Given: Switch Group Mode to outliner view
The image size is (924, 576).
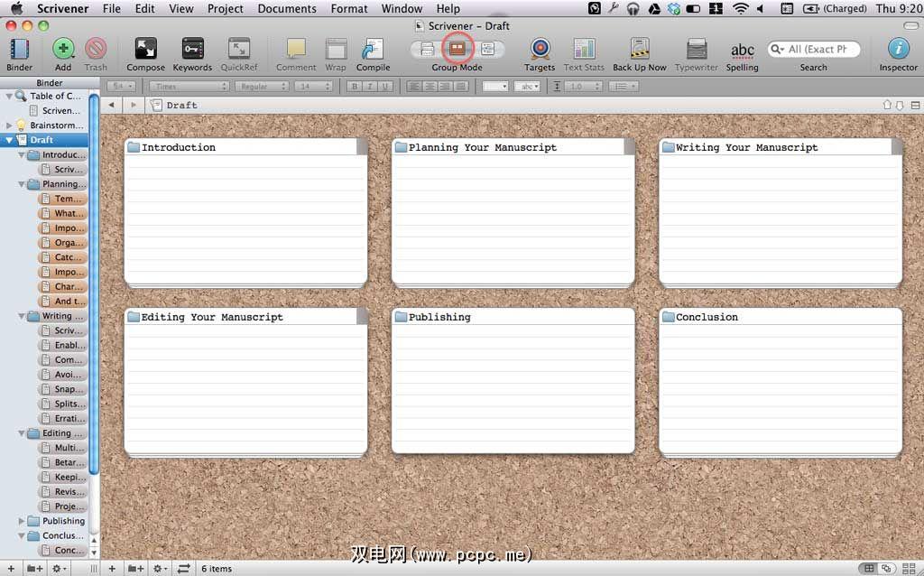Looking at the screenshot, I should pos(487,49).
